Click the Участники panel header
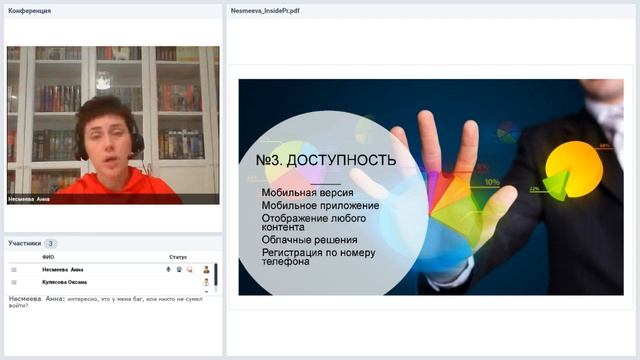 24,243
